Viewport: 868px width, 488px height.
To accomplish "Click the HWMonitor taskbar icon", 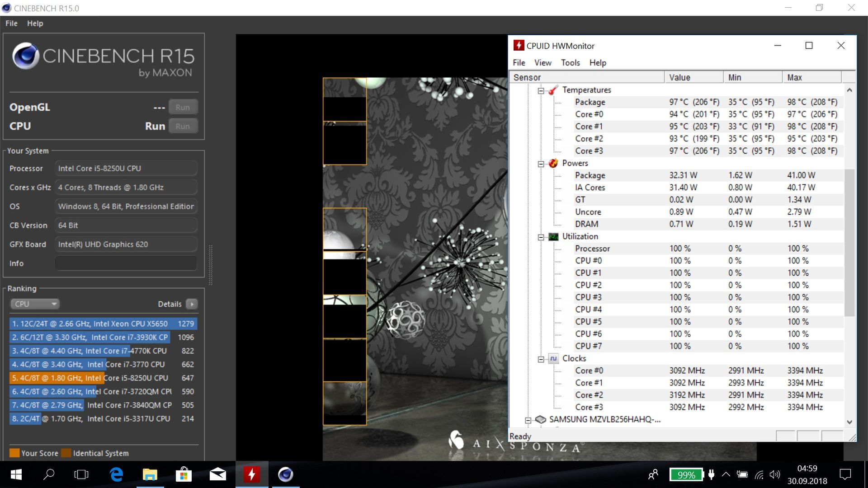I will 251,474.
